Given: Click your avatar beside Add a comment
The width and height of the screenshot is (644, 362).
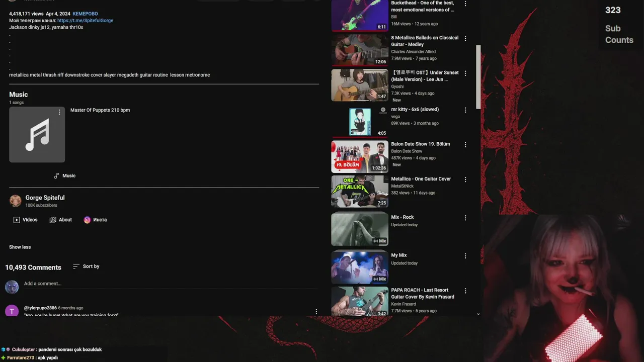Looking at the screenshot, I should (x=12, y=287).
